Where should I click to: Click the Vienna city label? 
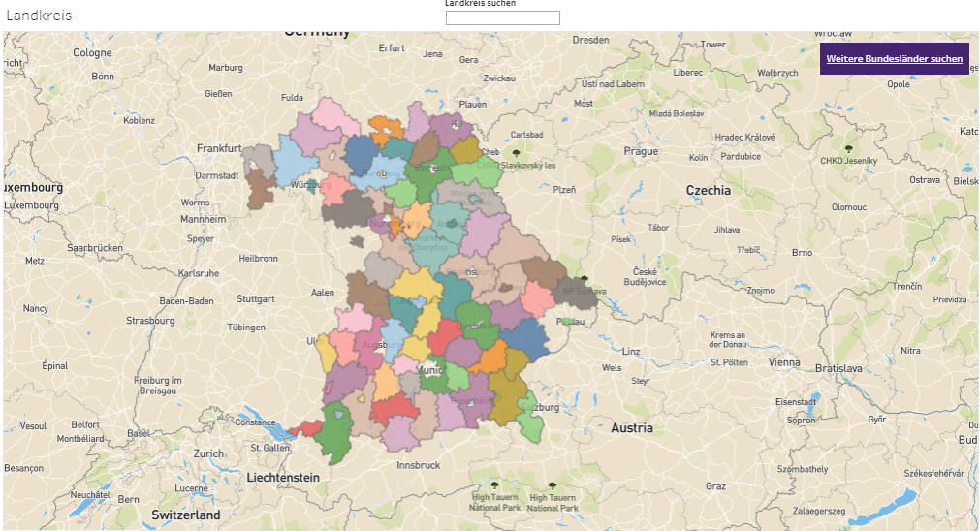tap(784, 362)
